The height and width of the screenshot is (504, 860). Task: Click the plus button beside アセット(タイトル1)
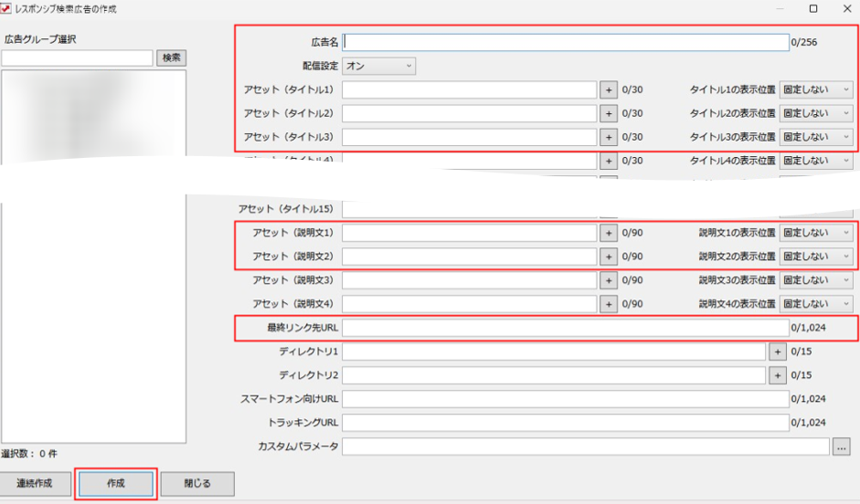[x=609, y=89]
